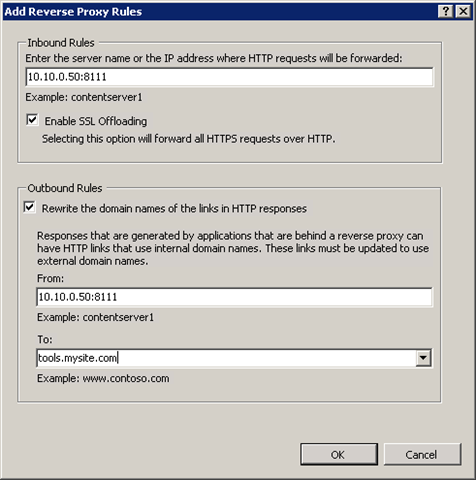The height and width of the screenshot is (480, 476).
Task: Untick the Enable SSL Offloading checkbox
Action: click(x=32, y=120)
